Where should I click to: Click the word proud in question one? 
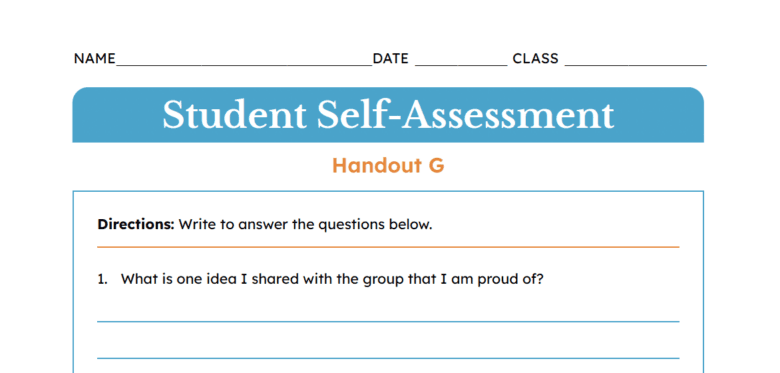point(498,280)
